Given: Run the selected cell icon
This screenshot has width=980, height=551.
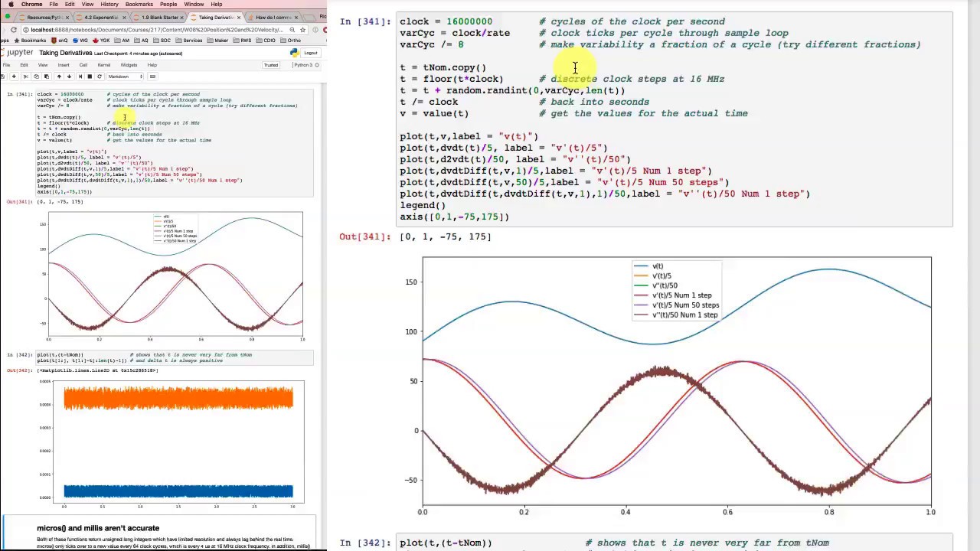Looking at the screenshot, I should pos(80,77).
